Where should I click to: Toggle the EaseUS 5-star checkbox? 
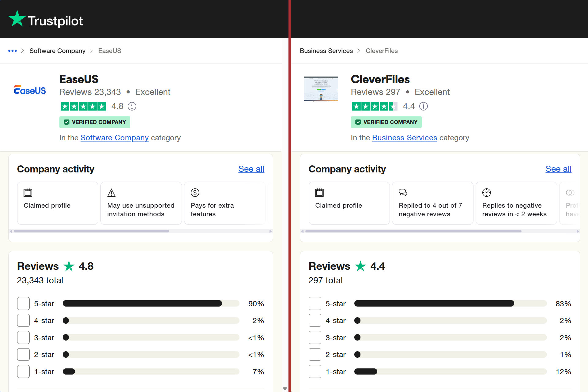pyautogui.click(x=23, y=303)
